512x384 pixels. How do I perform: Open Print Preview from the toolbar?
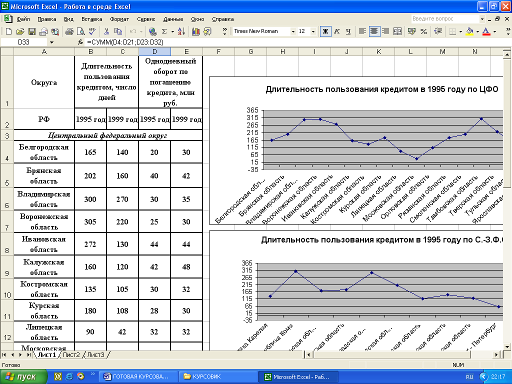tap(81, 31)
